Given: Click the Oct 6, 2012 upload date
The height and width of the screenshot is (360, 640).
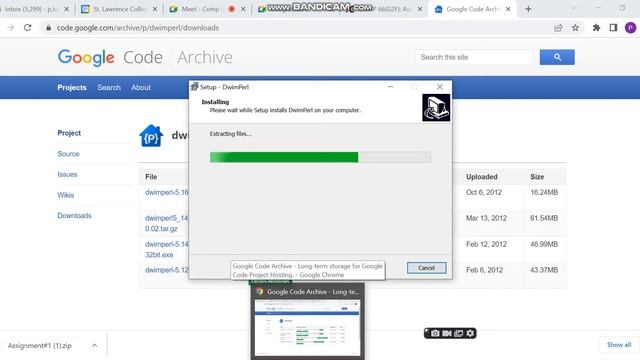Looking at the screenshot, I should pos(484,192).
